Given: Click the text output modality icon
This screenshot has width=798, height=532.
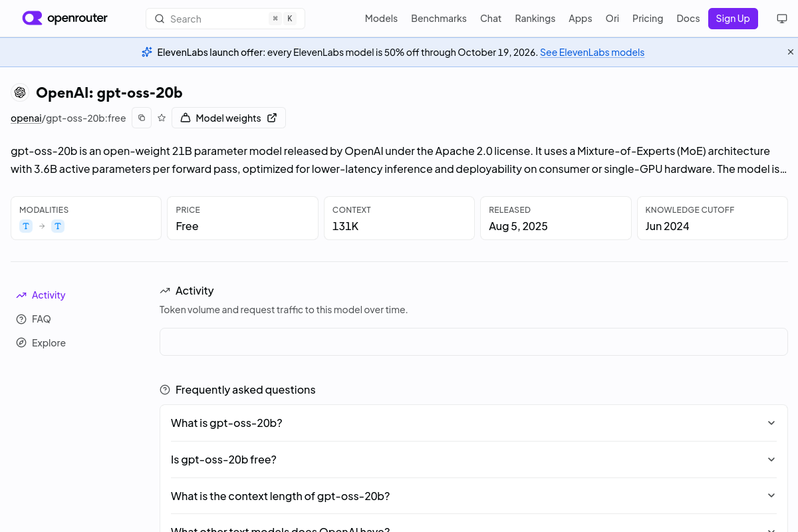Looking at the screenshot, I should click(x=58, y=226).
